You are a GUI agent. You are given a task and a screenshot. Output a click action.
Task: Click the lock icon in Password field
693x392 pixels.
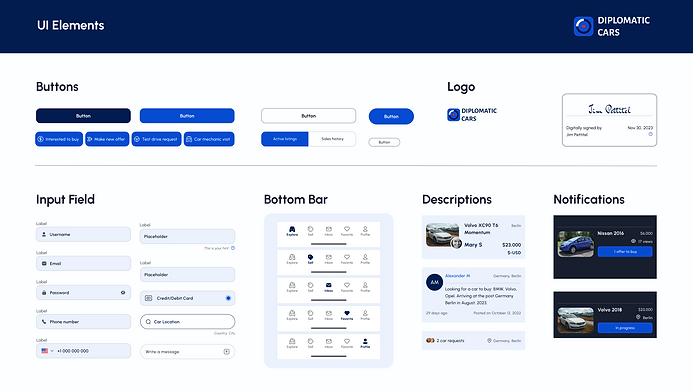point(44,293)
